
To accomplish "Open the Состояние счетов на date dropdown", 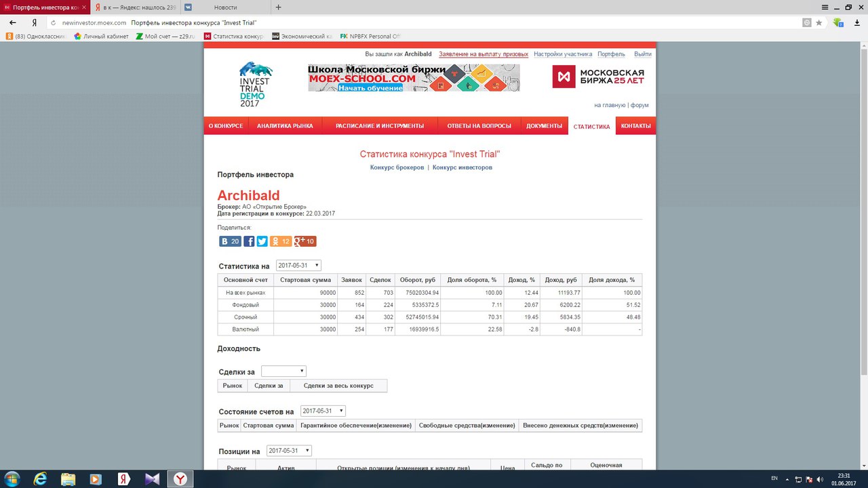I will (323, 411).
